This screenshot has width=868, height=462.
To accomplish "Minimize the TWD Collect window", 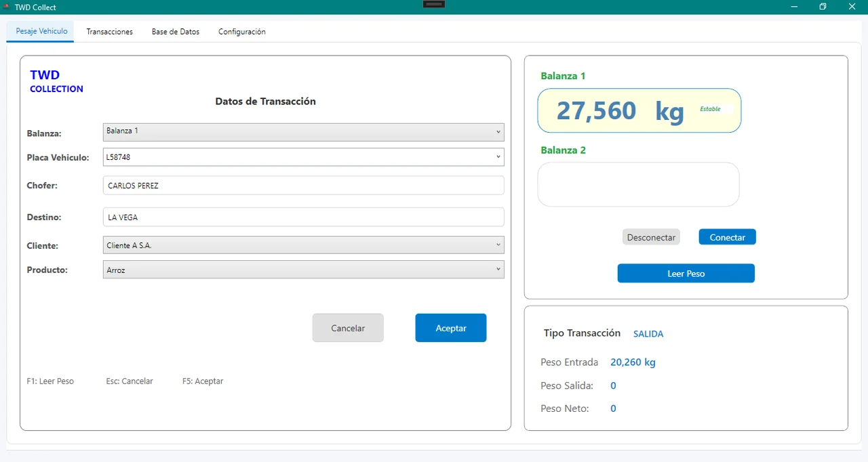I will [x=794, y=7].
